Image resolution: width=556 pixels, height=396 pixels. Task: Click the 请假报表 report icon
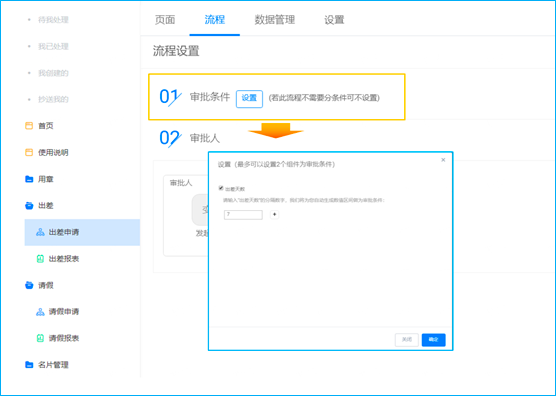[40, 338]
